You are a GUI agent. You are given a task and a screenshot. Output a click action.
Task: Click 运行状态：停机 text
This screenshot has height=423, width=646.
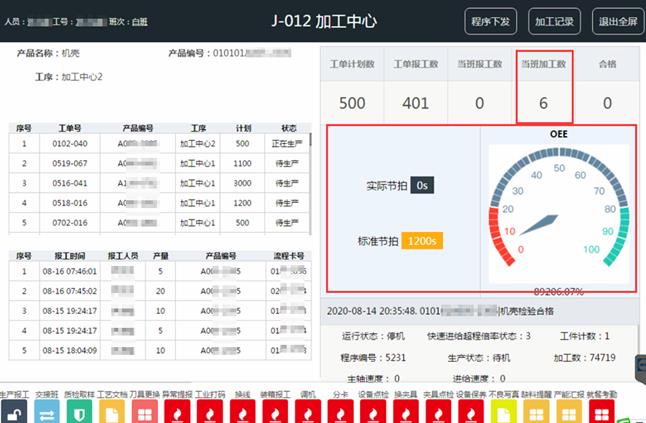373,336
